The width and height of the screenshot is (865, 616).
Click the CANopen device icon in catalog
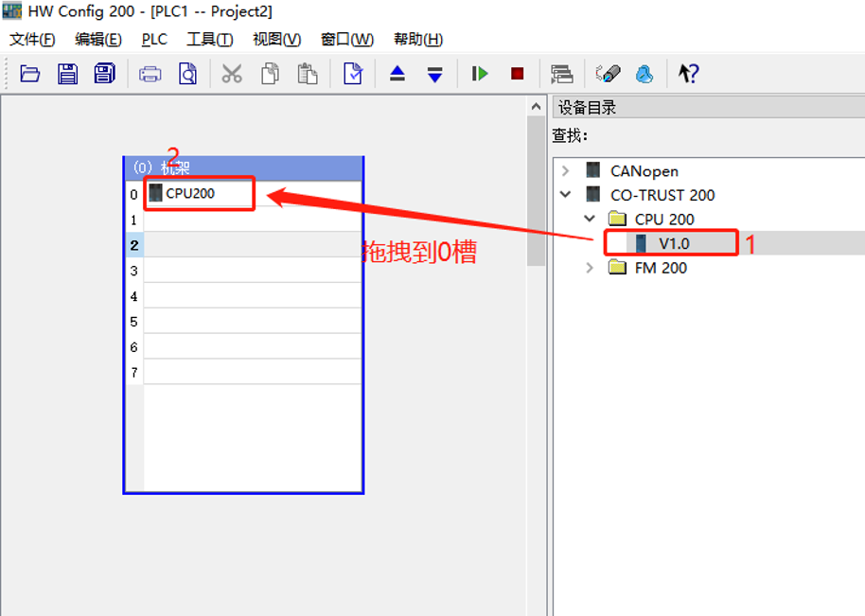pyautogui.click(x=593, y=170)
